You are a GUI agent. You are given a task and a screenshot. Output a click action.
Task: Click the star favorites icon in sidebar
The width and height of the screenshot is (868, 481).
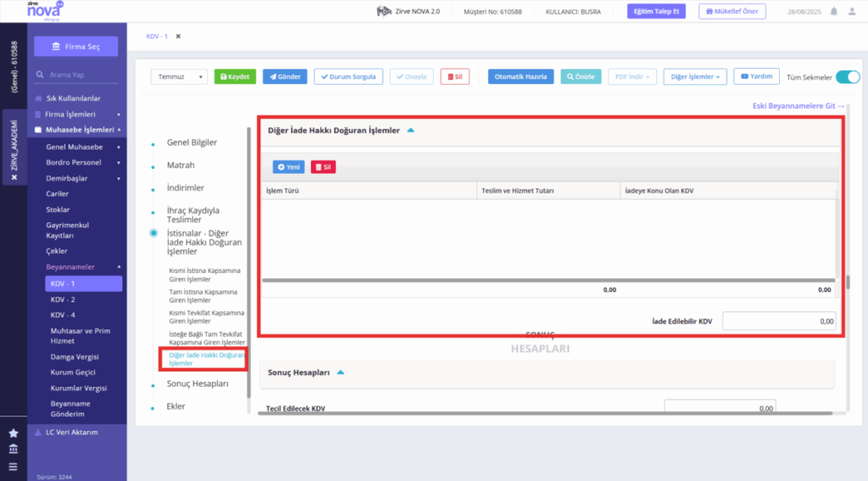[x=14, y=433]
